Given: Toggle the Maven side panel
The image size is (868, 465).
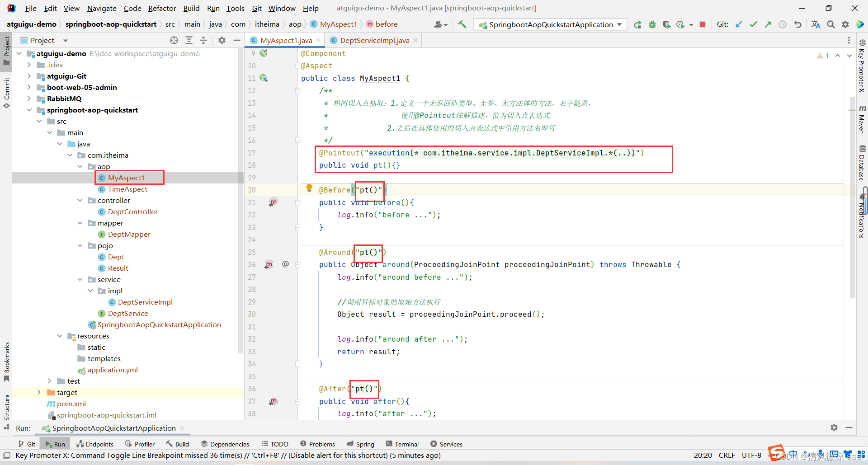Looking at the screenshot, I should tap(862, 119).
